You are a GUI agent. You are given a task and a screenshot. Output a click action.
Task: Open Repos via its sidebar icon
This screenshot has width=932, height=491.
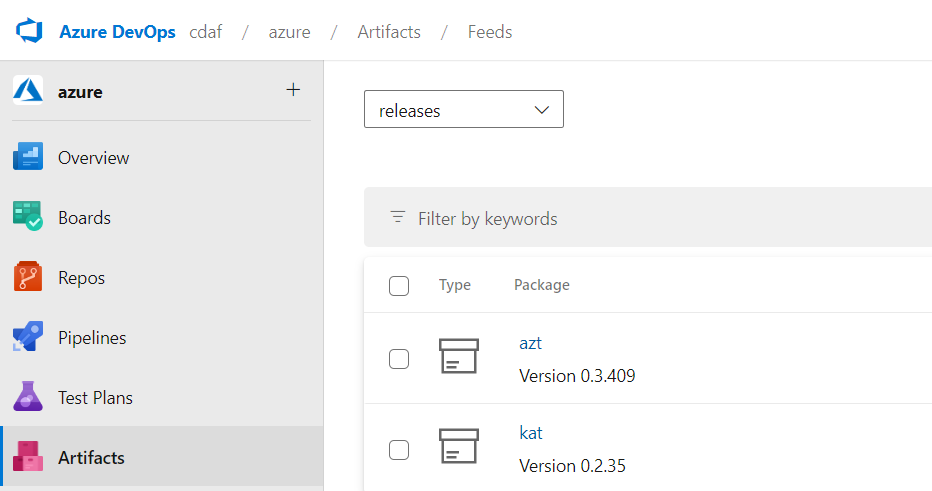pos(28,277)
